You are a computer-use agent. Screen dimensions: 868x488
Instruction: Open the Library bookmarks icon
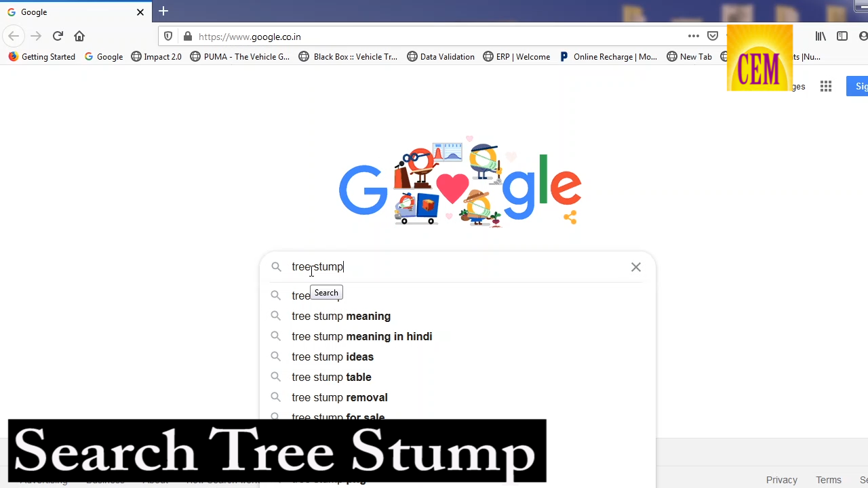(x=821, y=36)
